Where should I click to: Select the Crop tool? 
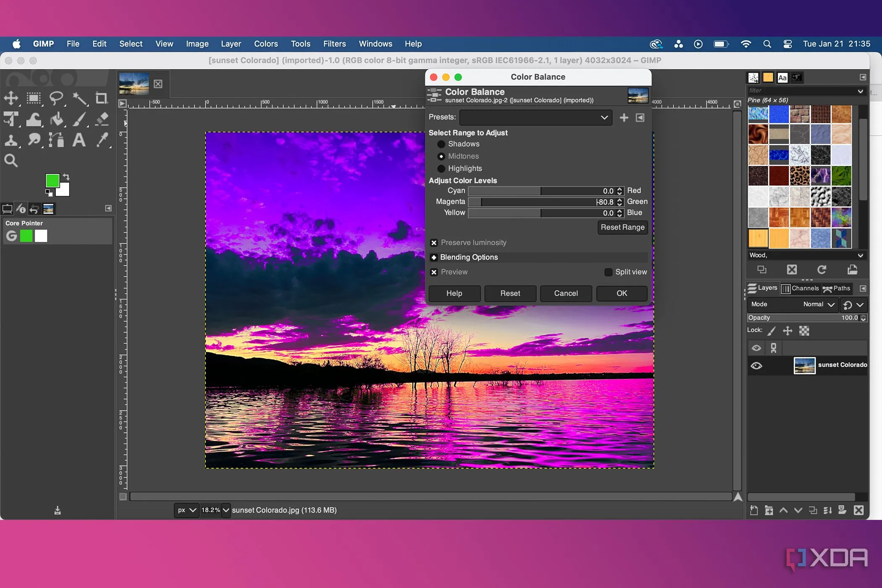pos(101,98)
